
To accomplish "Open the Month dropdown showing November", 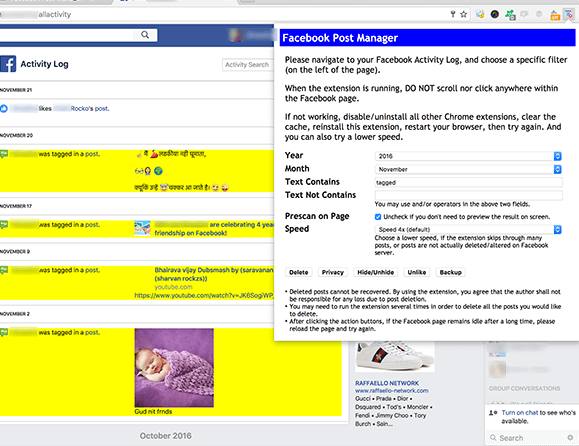I will click(x=468, y=169).
